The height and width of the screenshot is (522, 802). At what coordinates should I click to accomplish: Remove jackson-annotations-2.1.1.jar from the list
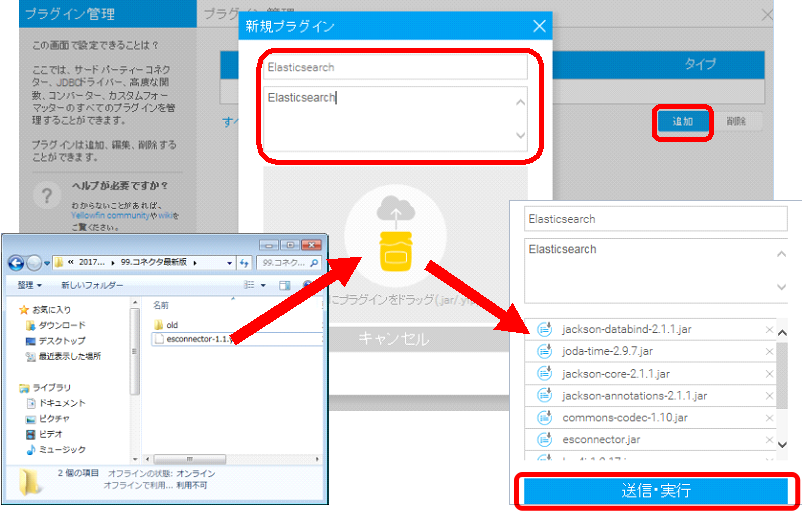(x=769, y=396)
